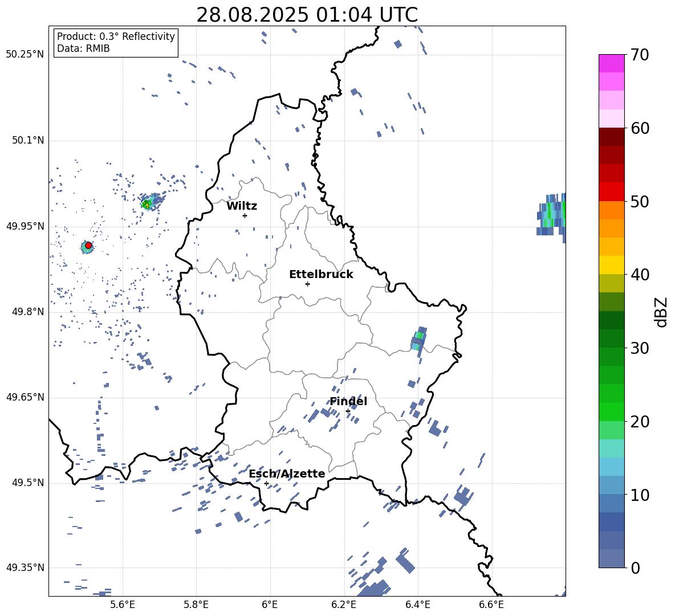Click the 20 value on the colorbar
The width and height of the screenshot is (675, 616).
click(640, 422)
